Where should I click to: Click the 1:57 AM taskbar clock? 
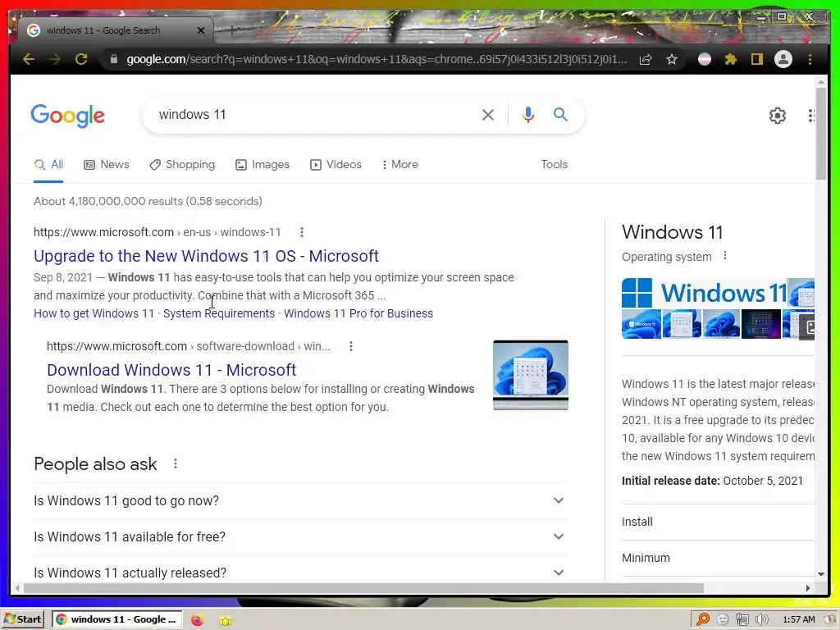pos(799,620)
